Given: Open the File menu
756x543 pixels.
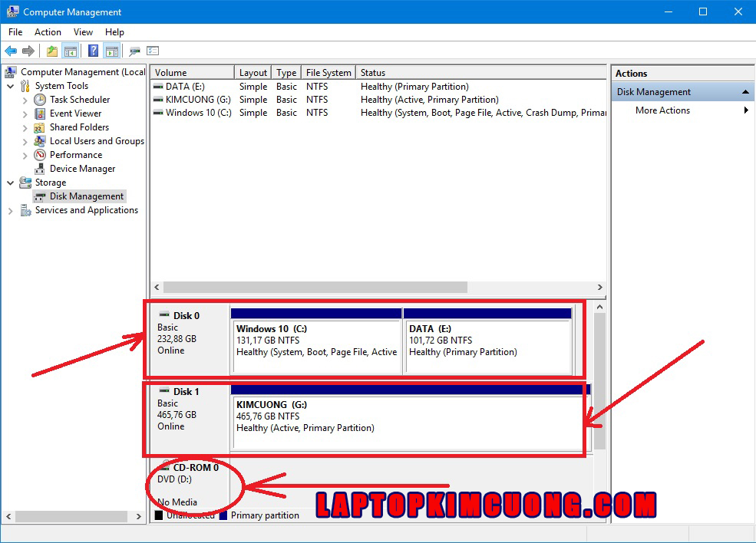Looking at the screenshot, I should coord(15,32).
